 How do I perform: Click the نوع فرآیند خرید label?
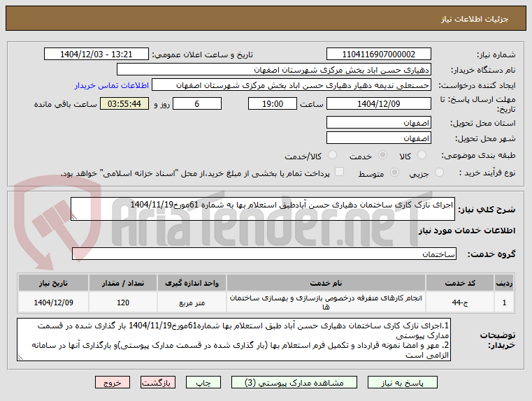[487, 173]
